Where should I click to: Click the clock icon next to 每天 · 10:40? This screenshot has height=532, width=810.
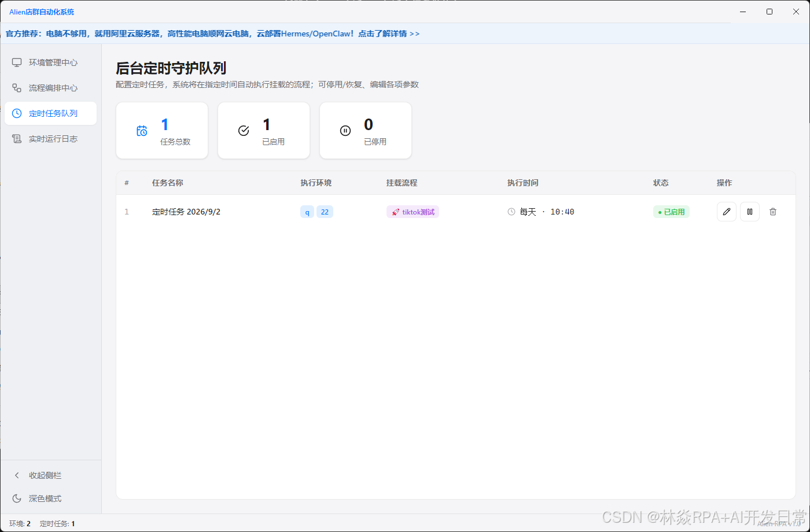pos(511,212)
